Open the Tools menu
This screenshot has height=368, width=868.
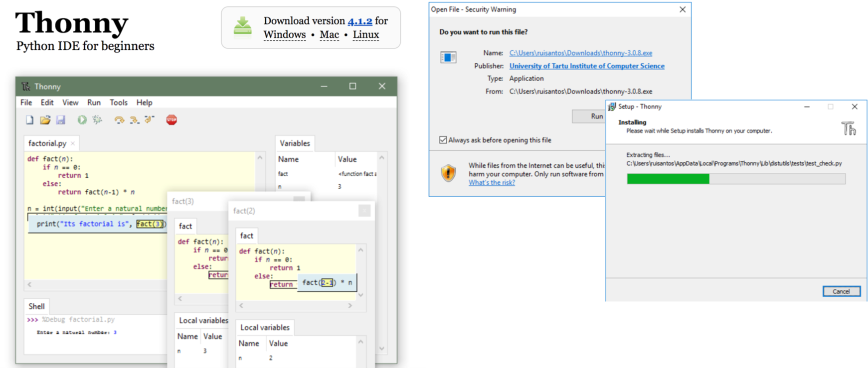[x=118, y=103]
